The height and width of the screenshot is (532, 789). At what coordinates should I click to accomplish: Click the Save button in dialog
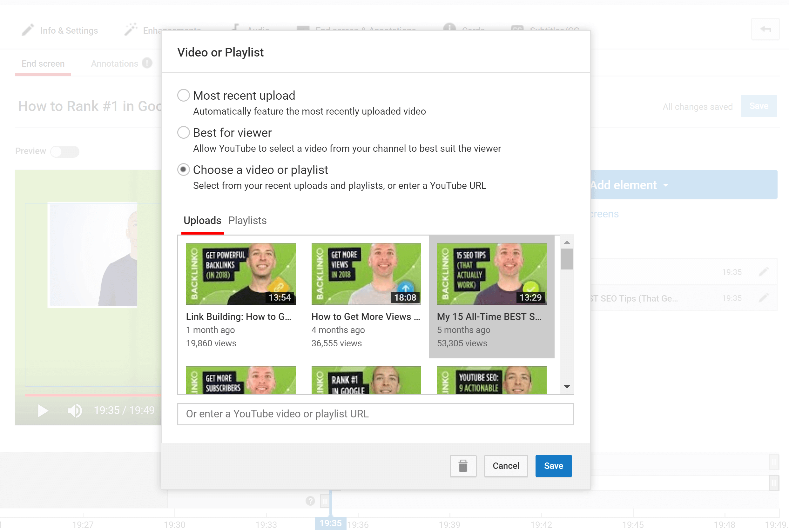[x=554, y=465]
